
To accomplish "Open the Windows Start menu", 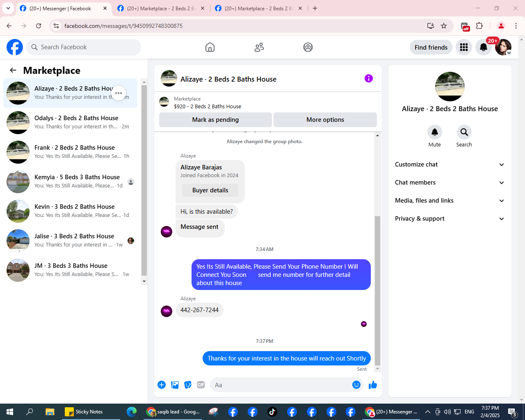I will pyautogui.click(x=10, y=412).
